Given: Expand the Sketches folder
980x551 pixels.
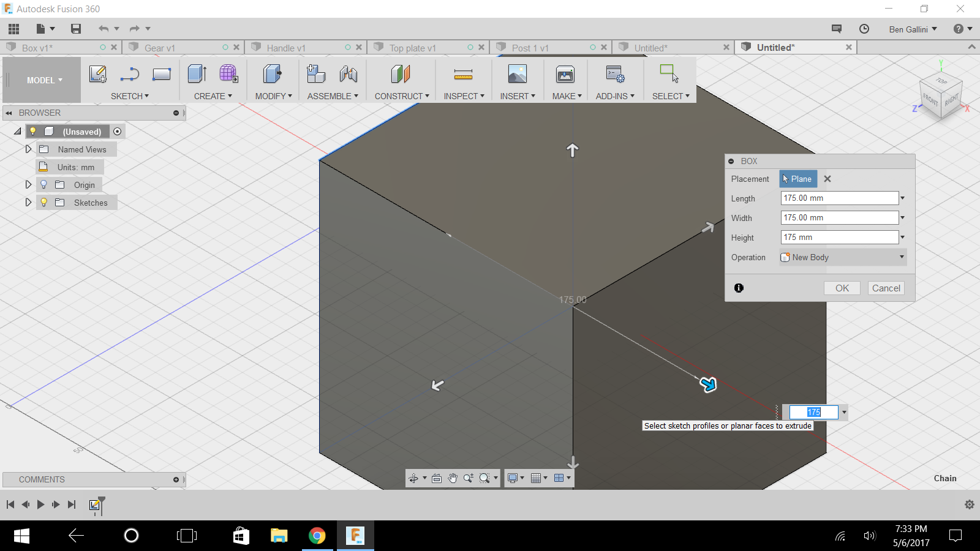Looking at the screenshot, I should 28,202.
